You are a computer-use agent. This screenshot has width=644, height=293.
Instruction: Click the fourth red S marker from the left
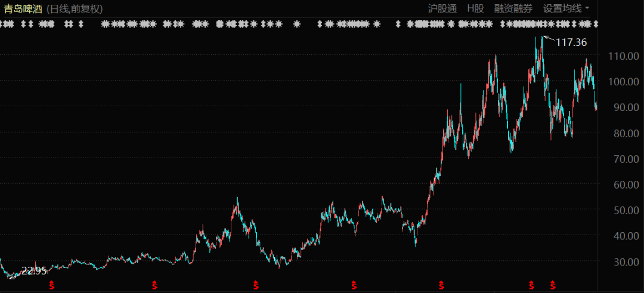click(354, 285)
